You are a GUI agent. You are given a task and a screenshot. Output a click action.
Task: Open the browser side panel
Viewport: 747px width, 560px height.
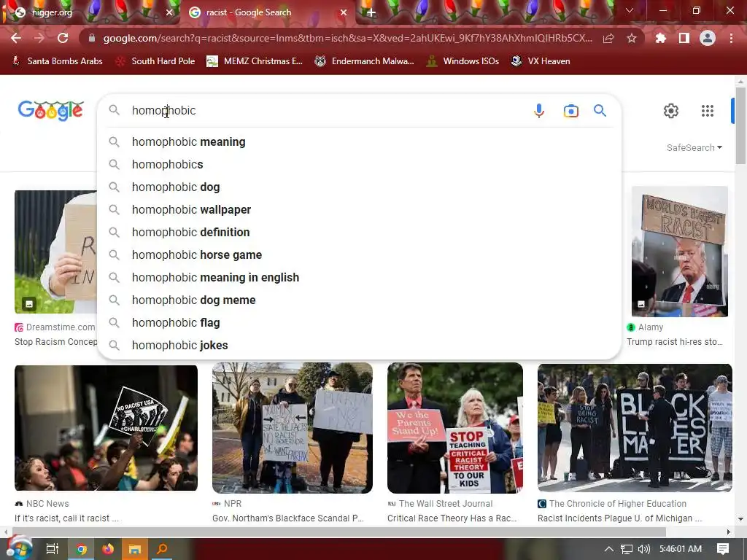(x=684, y=38)
